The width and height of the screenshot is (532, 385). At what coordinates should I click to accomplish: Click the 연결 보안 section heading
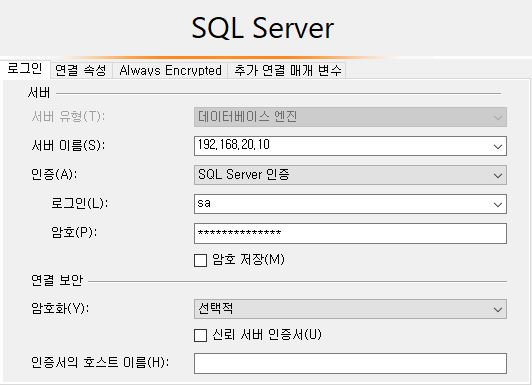pyautogui.click(x=57, y=280)
